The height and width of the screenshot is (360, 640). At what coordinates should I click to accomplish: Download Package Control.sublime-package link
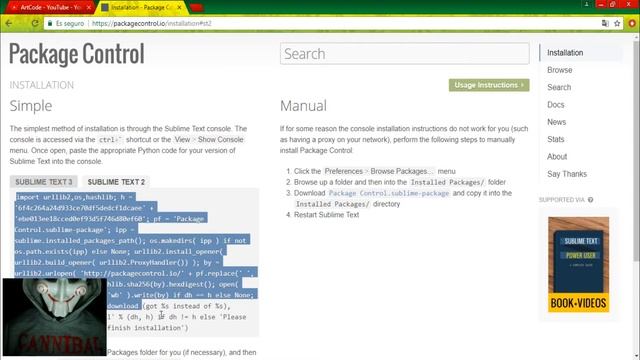(x=389, y=193)
